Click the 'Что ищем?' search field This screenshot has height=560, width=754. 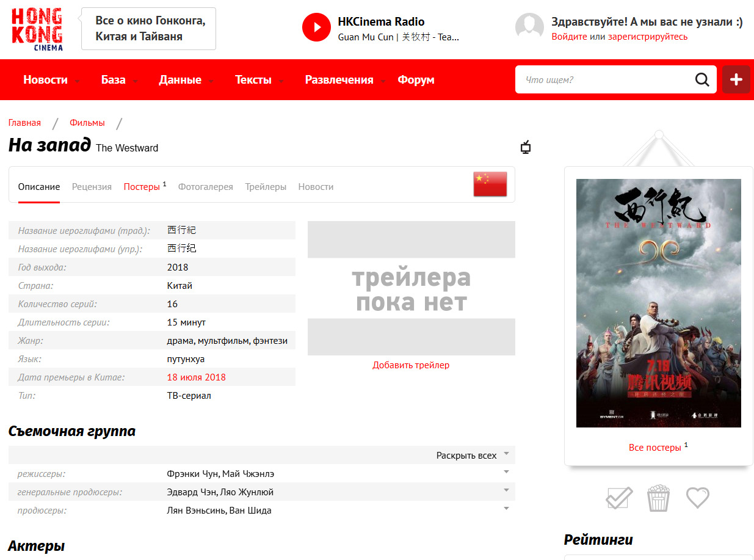point(604,80)
